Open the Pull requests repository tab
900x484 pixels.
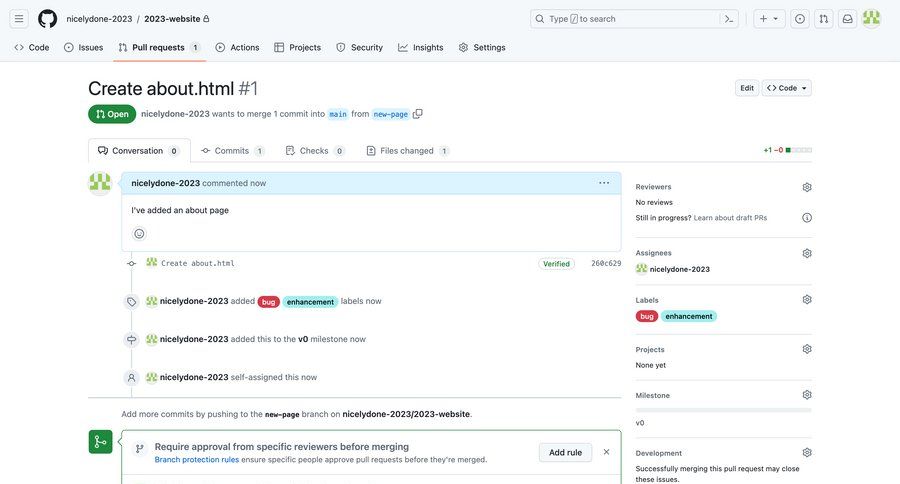point(159,48)
